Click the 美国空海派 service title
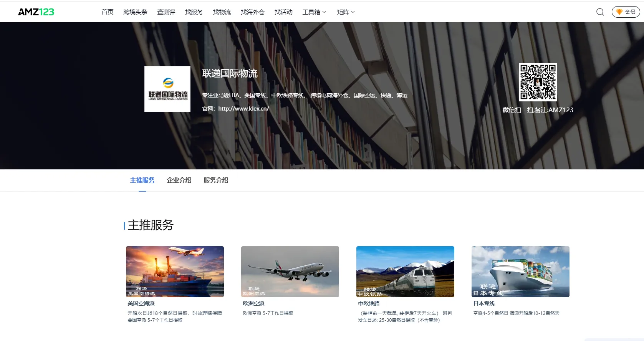Viewport: 644px width, 341px height. (141, 303)
